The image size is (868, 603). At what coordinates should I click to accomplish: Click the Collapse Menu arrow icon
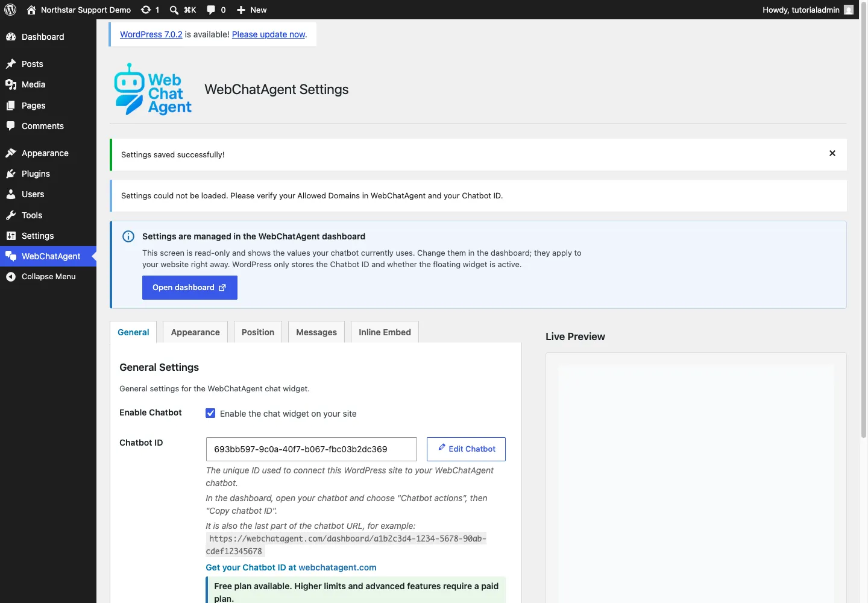tap(11, 277)
